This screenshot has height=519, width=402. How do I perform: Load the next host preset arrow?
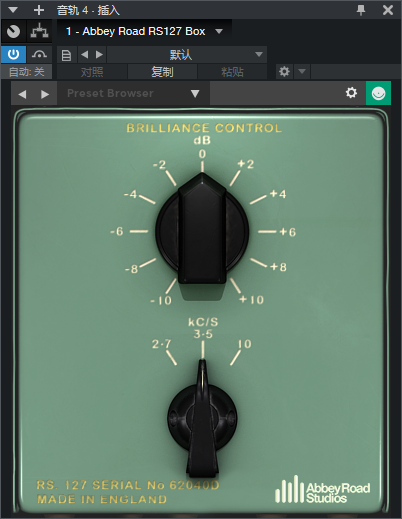point(99,54)
